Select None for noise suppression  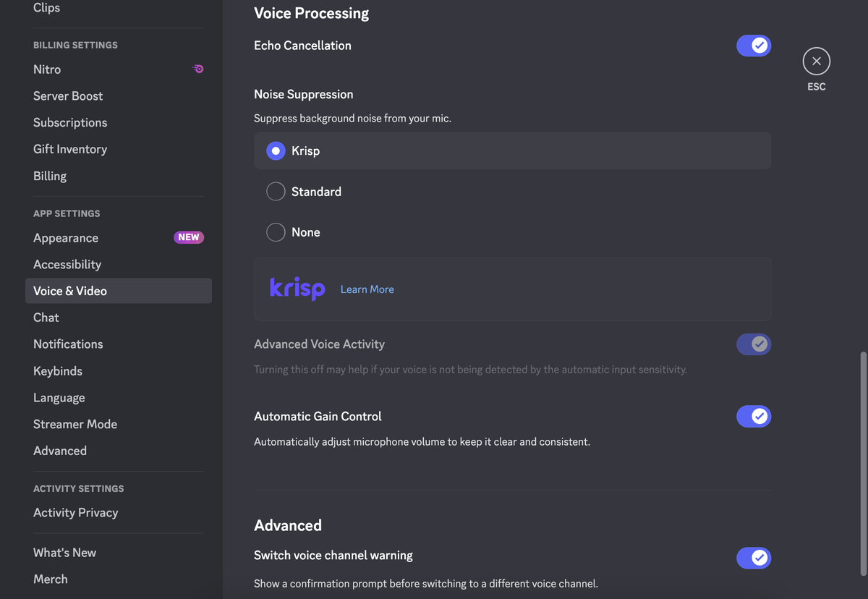tap(276, 232)
